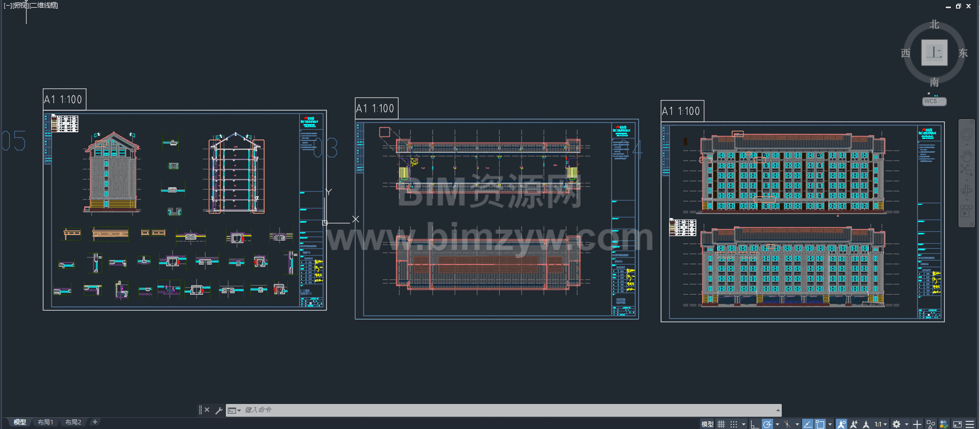This screenshot has width=980, height=429.
Task: Restore down the drawing window
Action: click(x=958, y=6)
